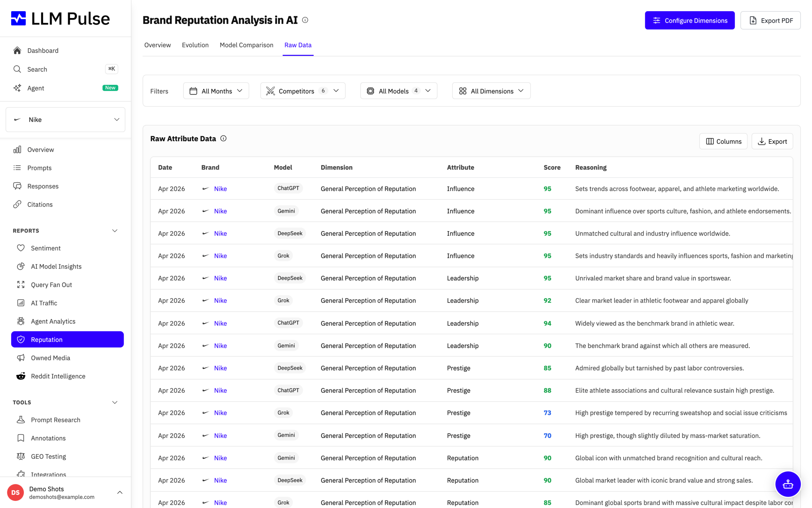Viewport: 812px width, 508px height.
Task: Click the Export PDF button
Action: coord(770,21)
